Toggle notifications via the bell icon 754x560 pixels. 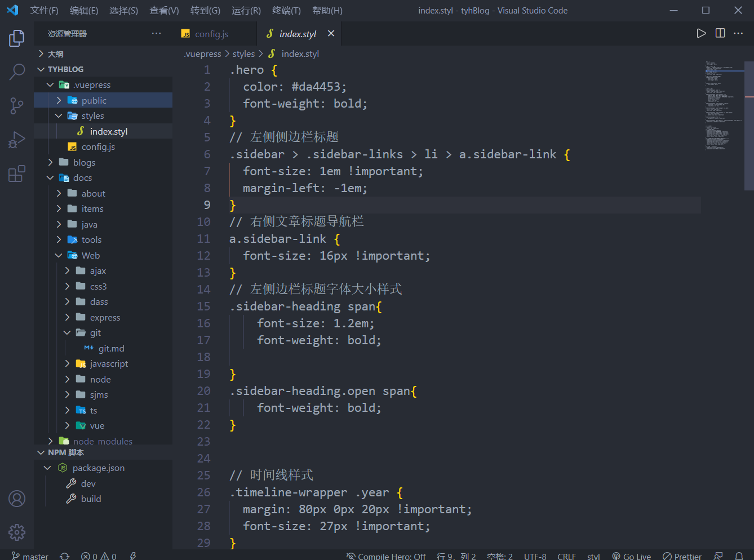[739, 555]
